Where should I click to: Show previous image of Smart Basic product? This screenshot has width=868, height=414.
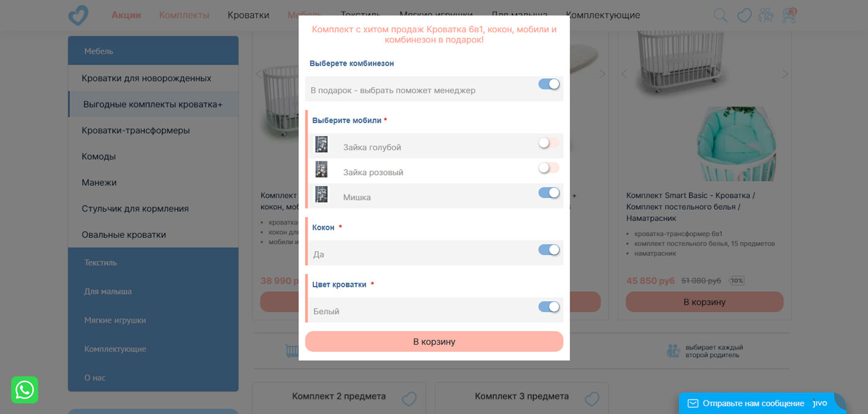(x=624, y=74)
